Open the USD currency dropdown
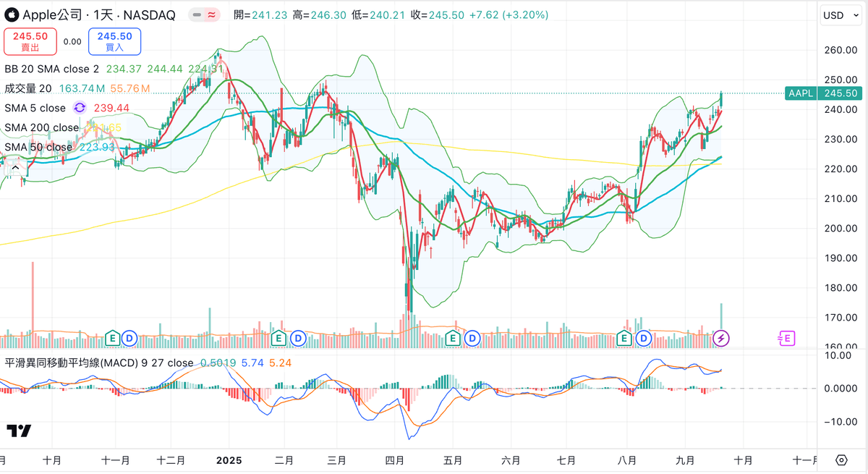Viewport: 868px width, 474px height. coord(840,15)
